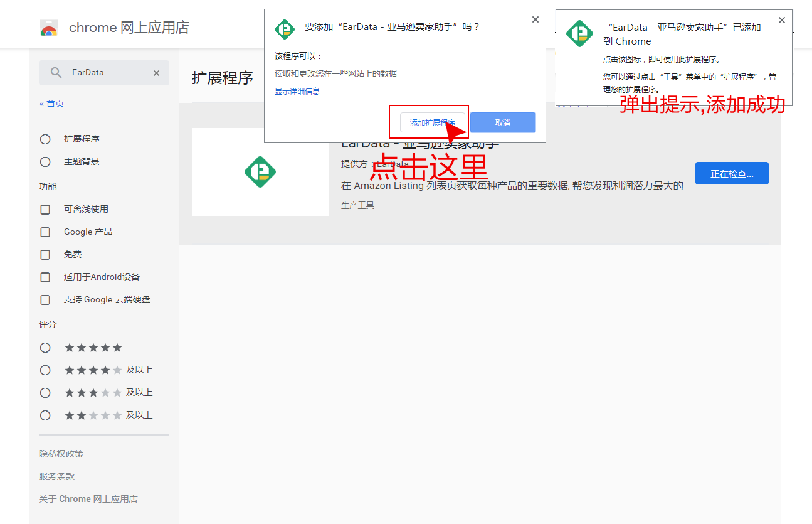Click the EarData icon in the added-to-Chrome notification
This screenshot has height=524, width=812.
click(579, 33)
